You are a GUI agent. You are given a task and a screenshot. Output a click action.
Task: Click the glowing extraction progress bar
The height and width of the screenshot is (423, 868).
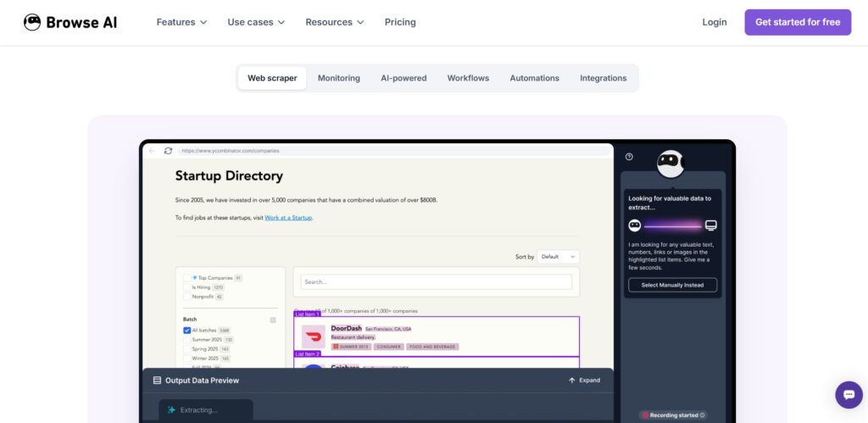(x=672, y=225)
